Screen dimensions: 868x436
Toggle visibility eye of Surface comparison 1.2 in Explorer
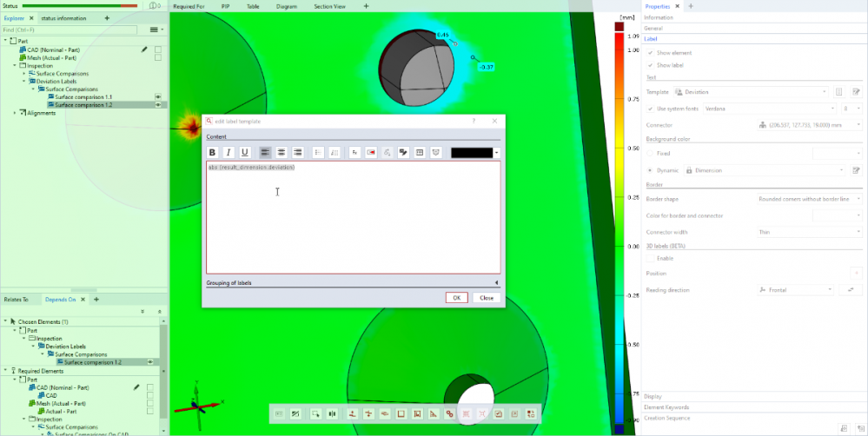click(158, 104)
